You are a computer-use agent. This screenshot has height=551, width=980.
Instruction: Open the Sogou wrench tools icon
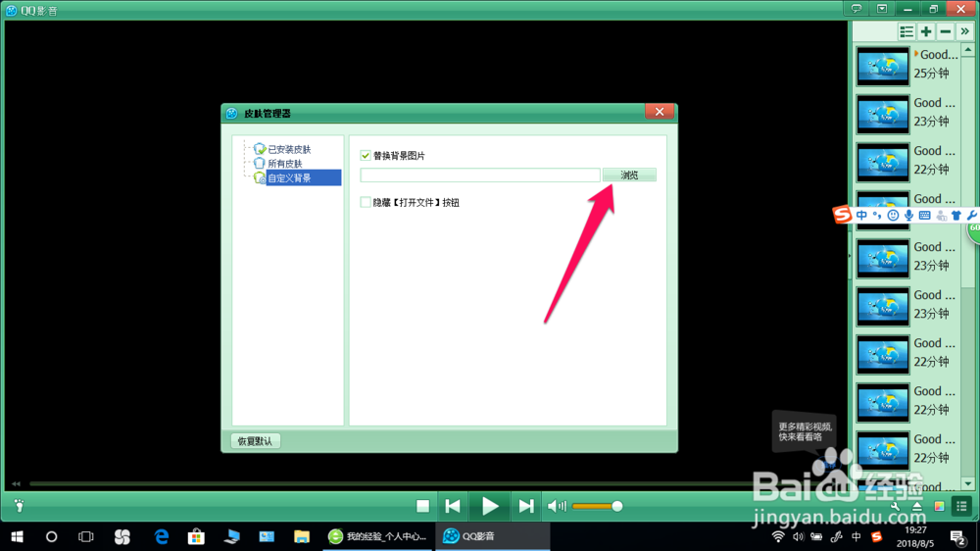click(972, 215)
